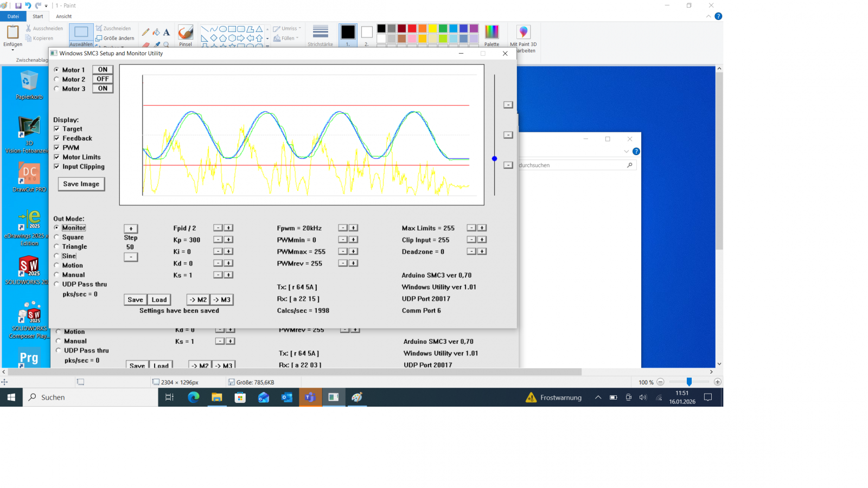Click the save icon in the title bar
868x488 pixels.
18,5
